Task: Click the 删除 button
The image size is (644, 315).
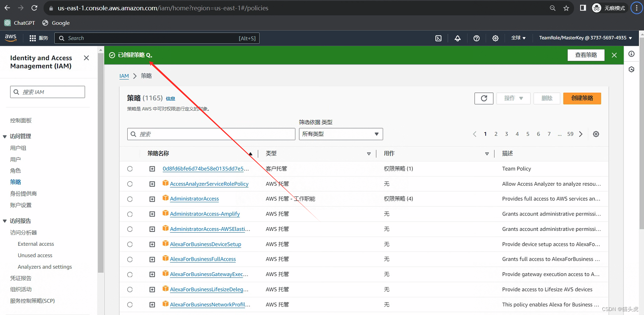Action: click(547, 98)
